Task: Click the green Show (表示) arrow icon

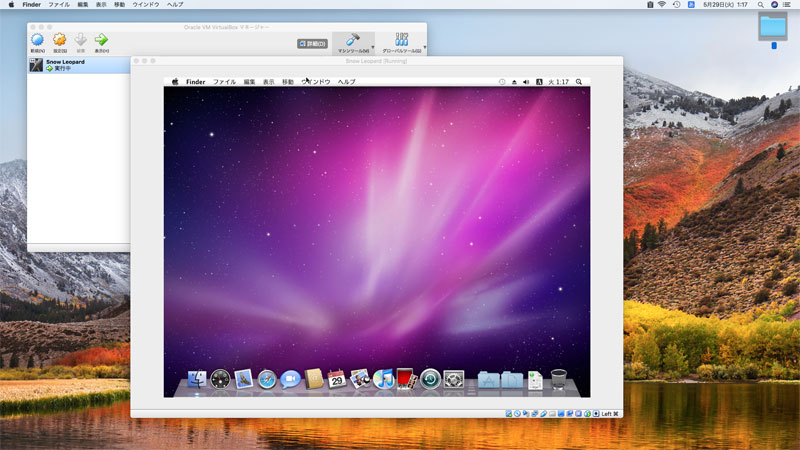Action: pos(101,41)
